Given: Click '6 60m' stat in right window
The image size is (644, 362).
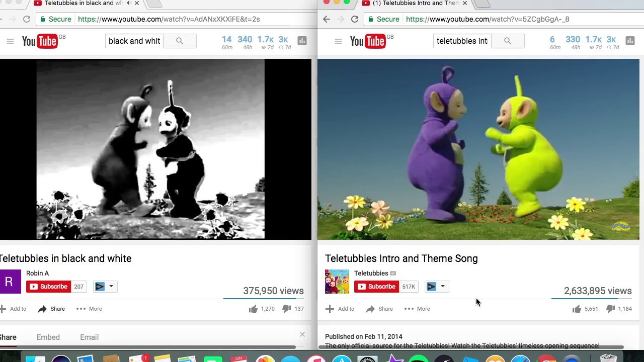Looking at the screenshot, I should coord(554,42).
